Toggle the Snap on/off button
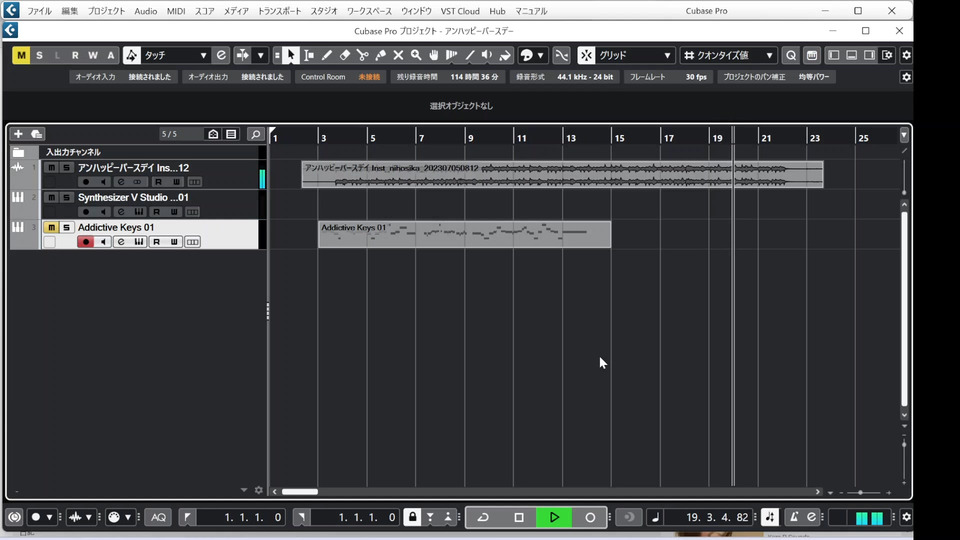 tap(587, 55)
